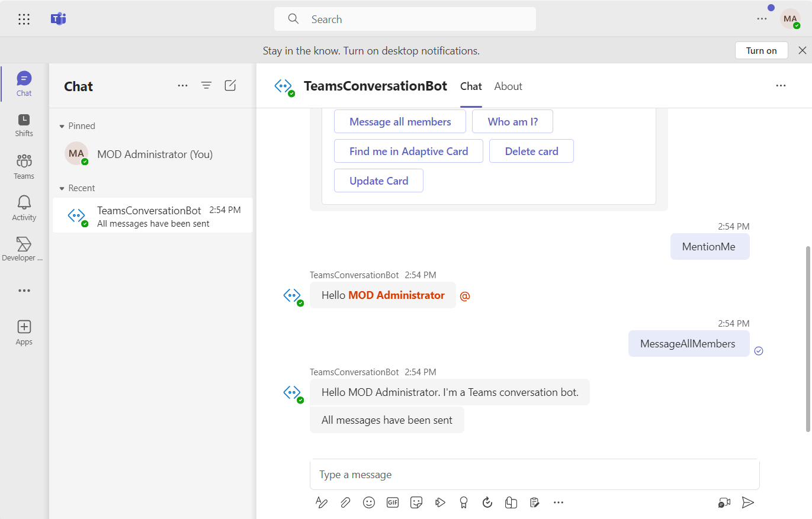Open the Loop components icon
The image size is (812, 519).
(x=511, y=502)
